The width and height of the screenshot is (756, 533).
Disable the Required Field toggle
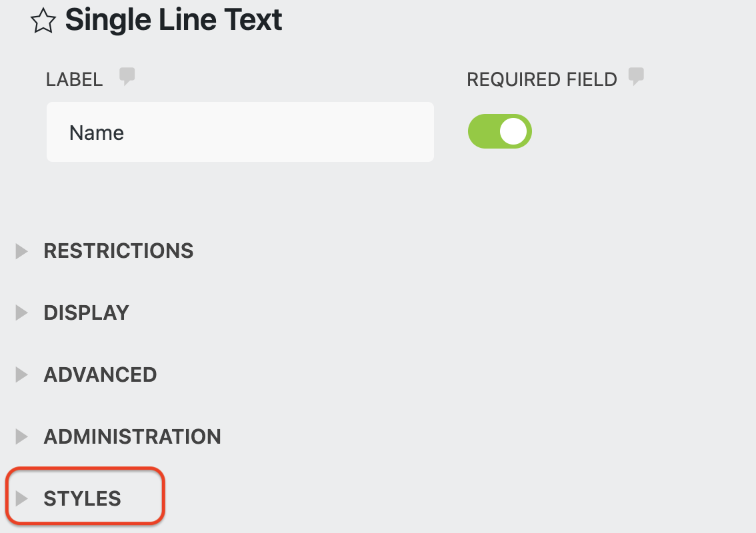coord(499,131)
